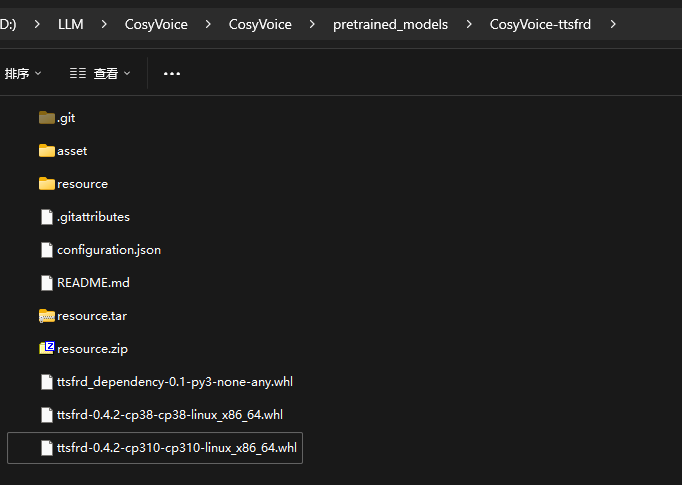Click ttsfrd-0.4.2-cp310-cp310-linux_x86_64.whl name
The image size is (682, 485).
177,448
